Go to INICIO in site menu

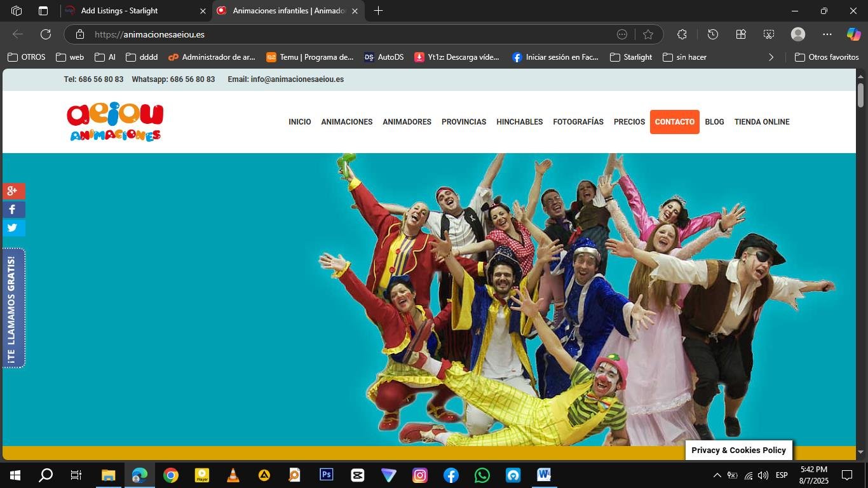[x=300, y=122]
